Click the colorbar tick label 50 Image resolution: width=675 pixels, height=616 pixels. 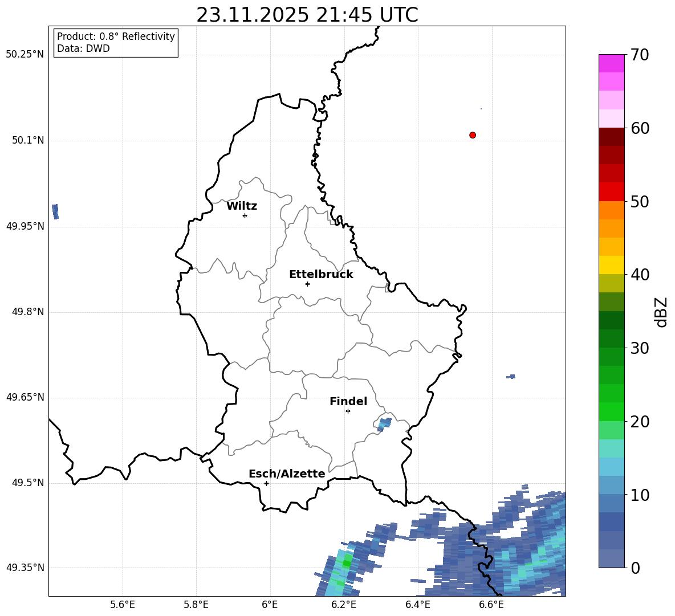click(x=640, y=201)
